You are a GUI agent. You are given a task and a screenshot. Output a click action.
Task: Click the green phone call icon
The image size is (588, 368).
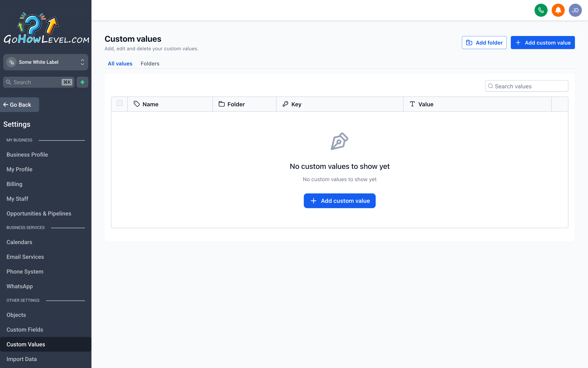coord(541,10)
